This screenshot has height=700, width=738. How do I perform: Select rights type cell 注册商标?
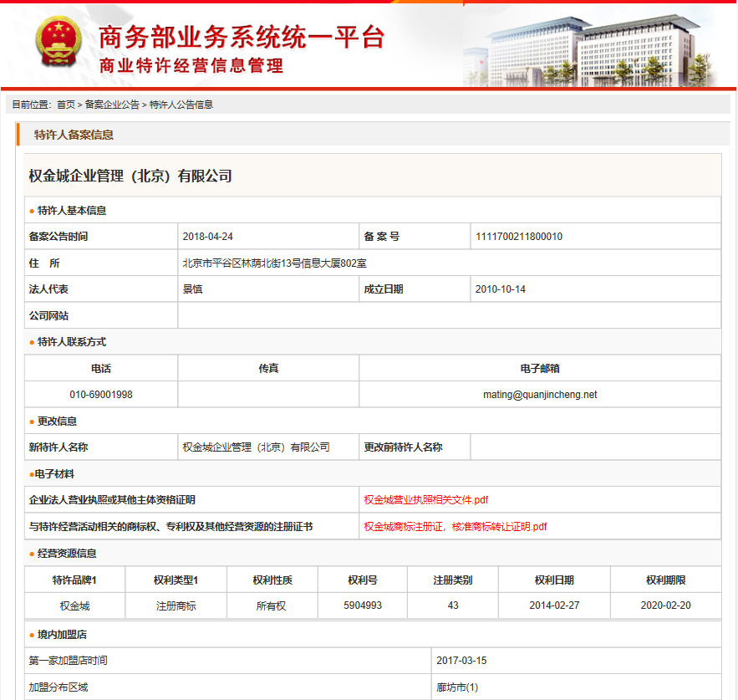(176, 605)
